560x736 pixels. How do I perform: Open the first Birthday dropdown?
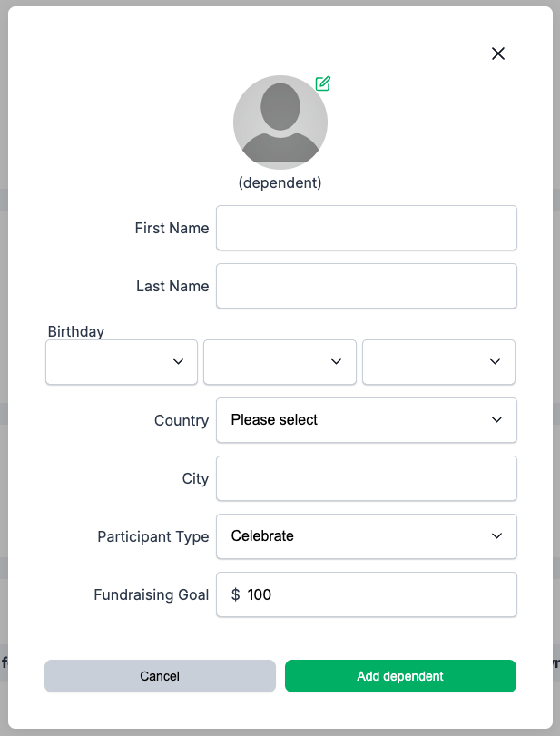(122, 362)
